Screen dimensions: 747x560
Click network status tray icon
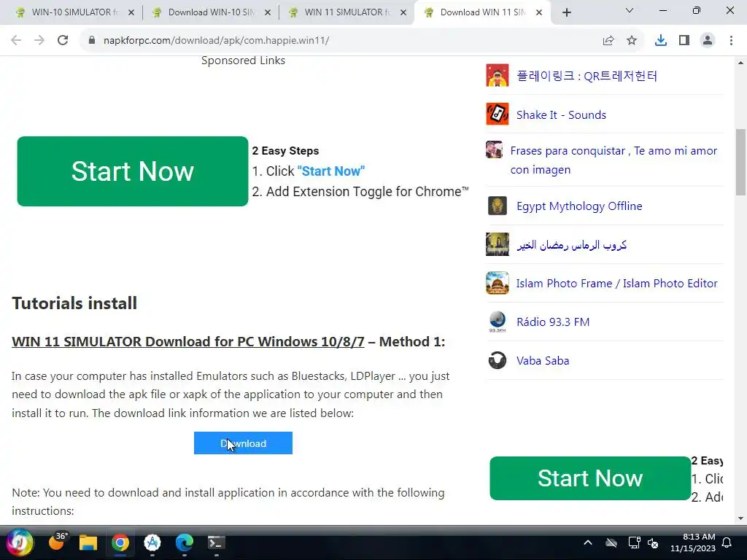pos(634,542)
